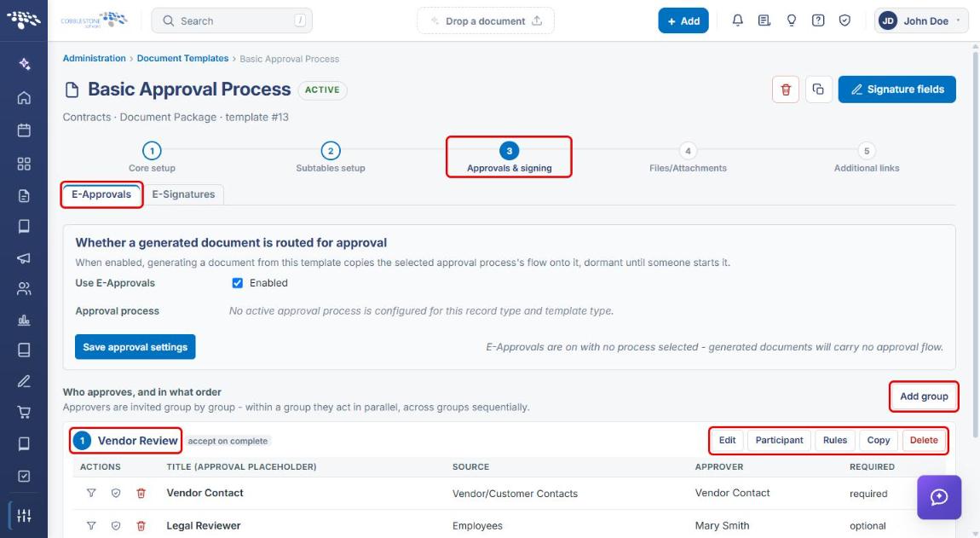Click Save approval settings
The width and height of the screenshot is (980, 538).
pos(135,346)
